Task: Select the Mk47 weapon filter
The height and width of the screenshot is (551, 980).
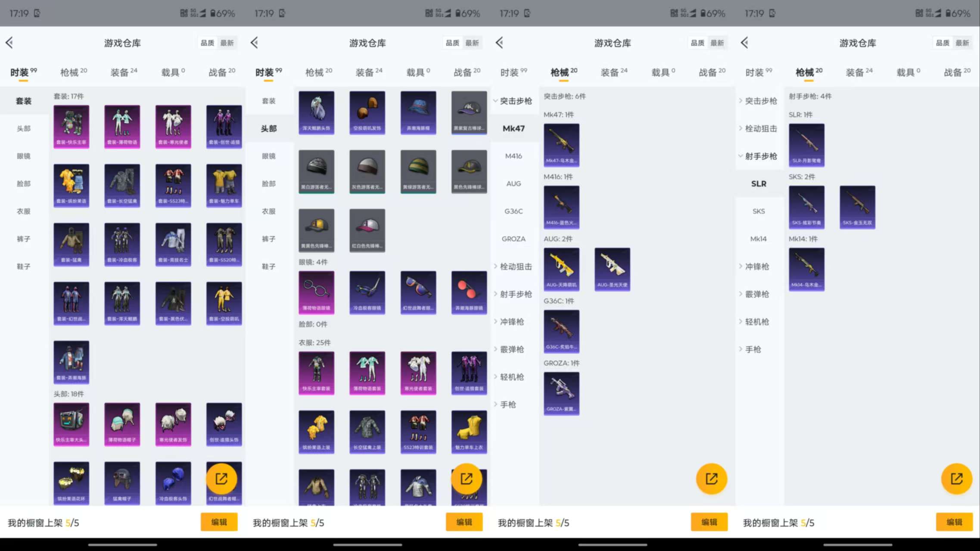Action: pyautogui.click(x=513, y=128)
